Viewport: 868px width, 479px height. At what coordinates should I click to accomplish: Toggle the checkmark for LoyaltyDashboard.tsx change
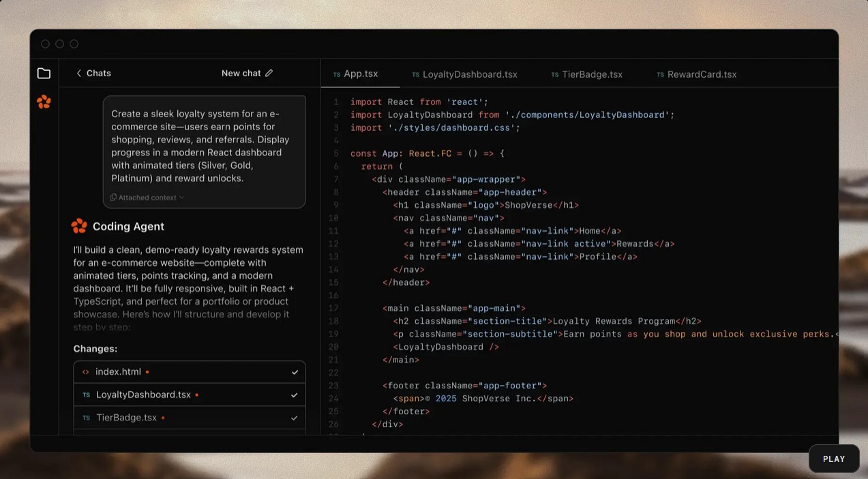(295, 395)
